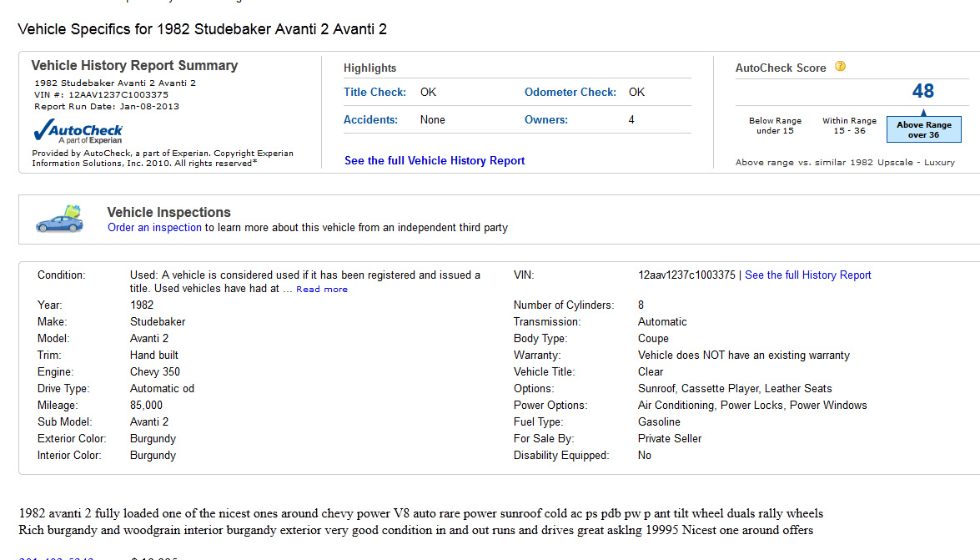Image resolution: width=980 pixels, height=560 pixels.
Task: Click the Order an inspection link
Action: 154,227
